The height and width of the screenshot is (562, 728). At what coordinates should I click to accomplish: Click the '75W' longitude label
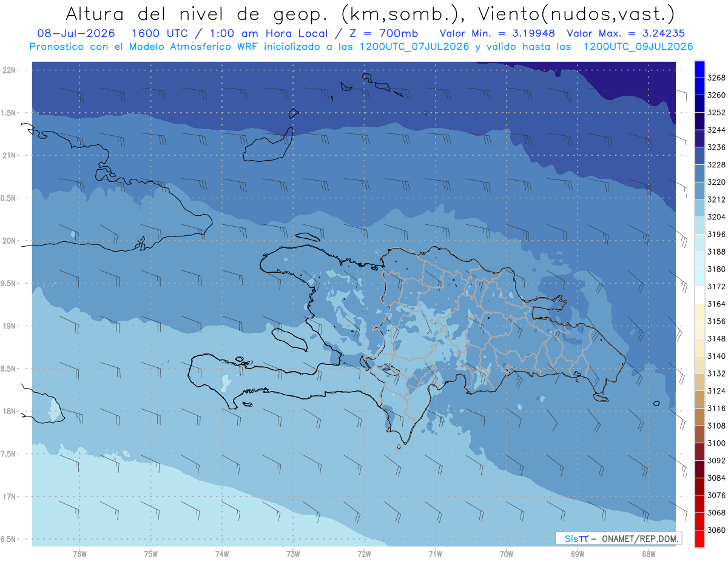click(151, 554)
